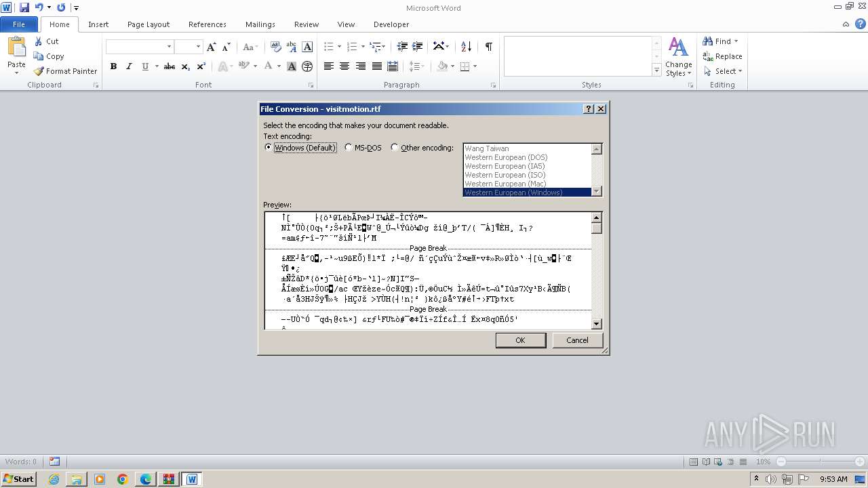Image resolution: width=868 pixels, height=488 pixels.
Task: Click Clear Formatting icon
Action: pos(275,47)
